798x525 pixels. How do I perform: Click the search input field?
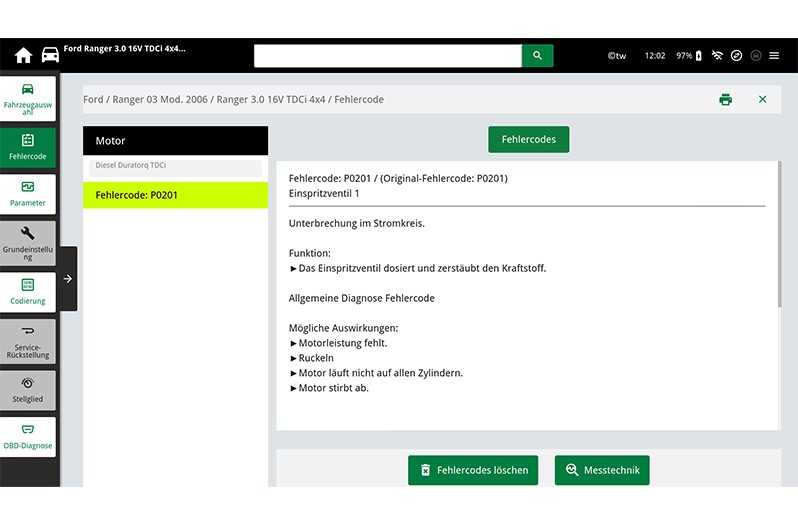(x=388, y=56)
